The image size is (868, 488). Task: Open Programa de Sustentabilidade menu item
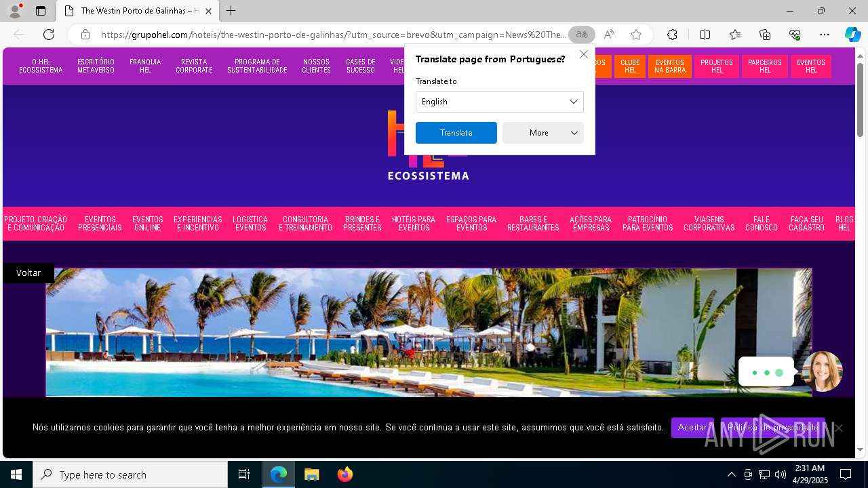(257, 66)
